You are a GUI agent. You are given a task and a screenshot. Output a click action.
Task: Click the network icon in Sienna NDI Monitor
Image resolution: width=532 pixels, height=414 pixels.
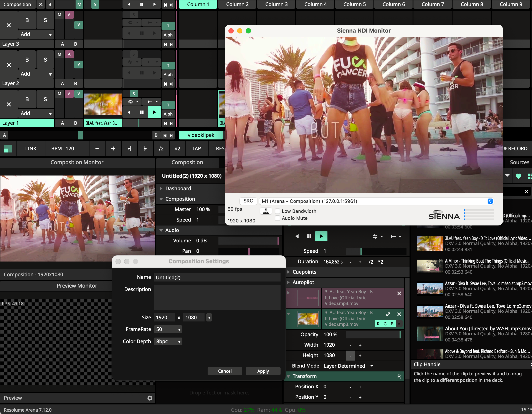(266, 211)
